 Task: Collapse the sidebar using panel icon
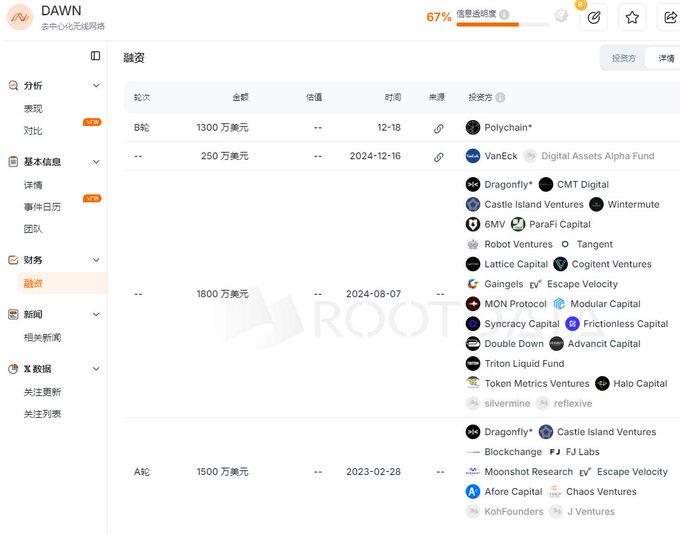tap(95, 56)
